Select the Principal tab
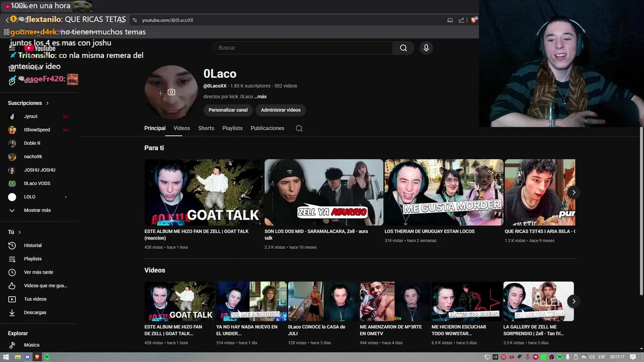The width and height of the screenshot is (644, 362). tap(155, 128)
